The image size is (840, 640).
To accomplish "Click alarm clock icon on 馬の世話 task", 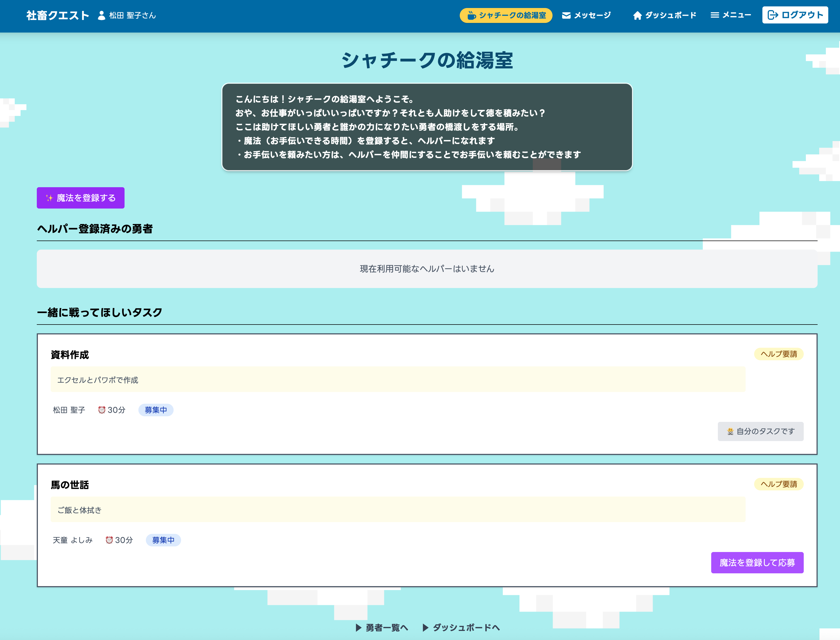I will (109, 540).
